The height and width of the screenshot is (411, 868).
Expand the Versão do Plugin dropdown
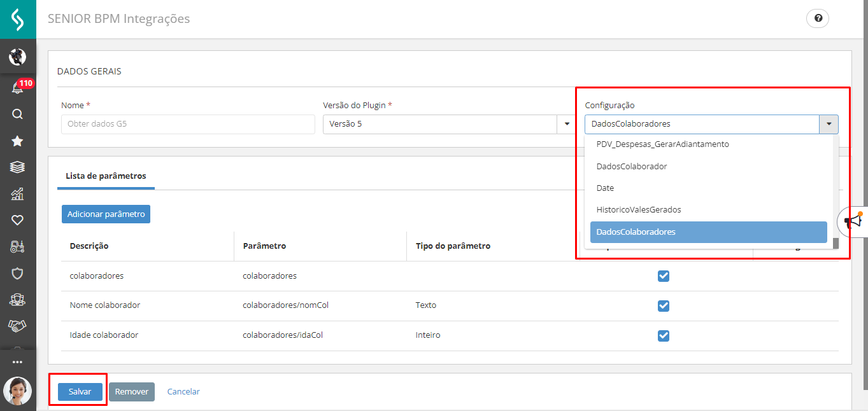click(566, 124)
